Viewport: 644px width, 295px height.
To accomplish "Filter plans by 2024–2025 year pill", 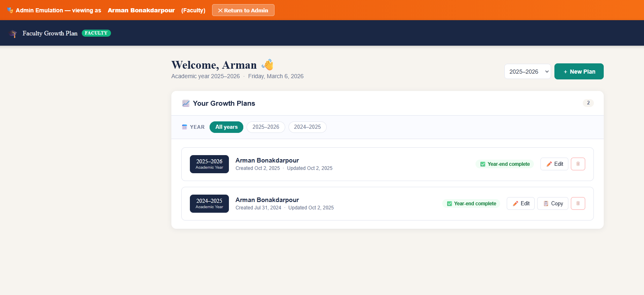I will pyautogui.click(x=307, y=127).
